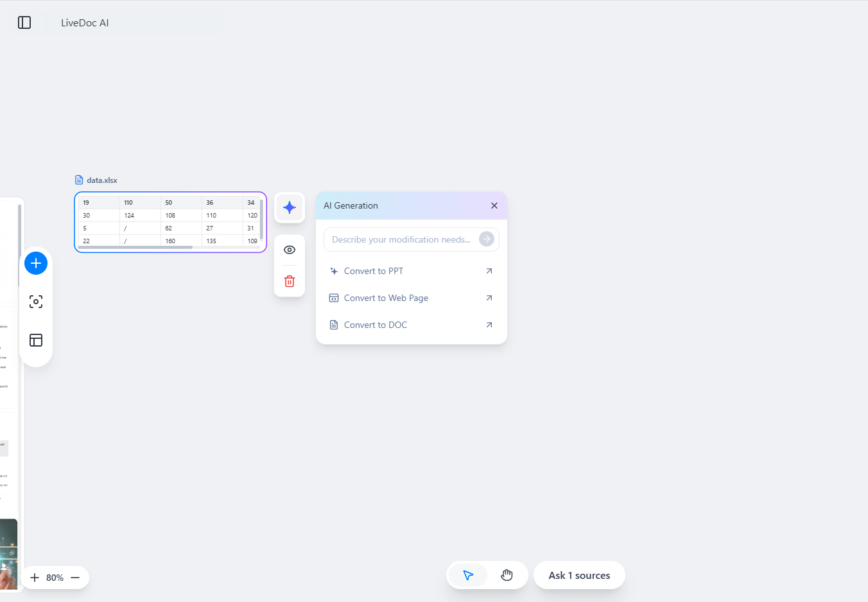Click the arrow beside Convert to DOC
Viewport: 868px width, 602px height.
[x=489, y=325]
